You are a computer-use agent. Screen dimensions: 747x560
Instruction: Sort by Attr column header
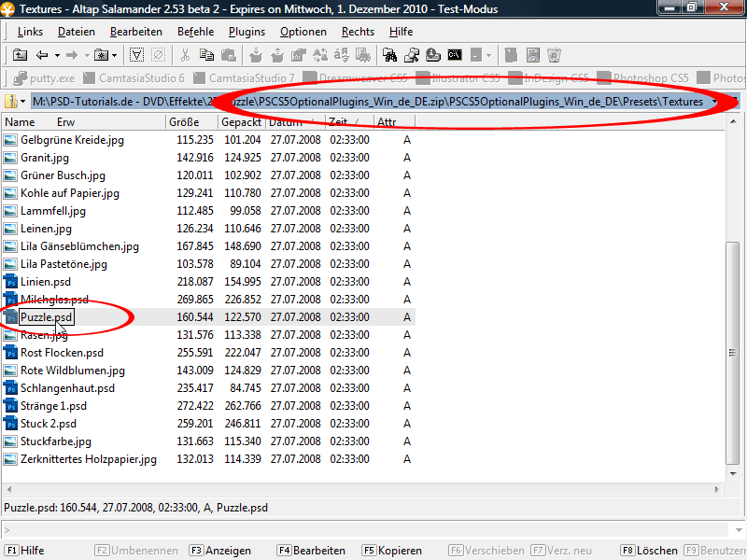click(394, 122)
